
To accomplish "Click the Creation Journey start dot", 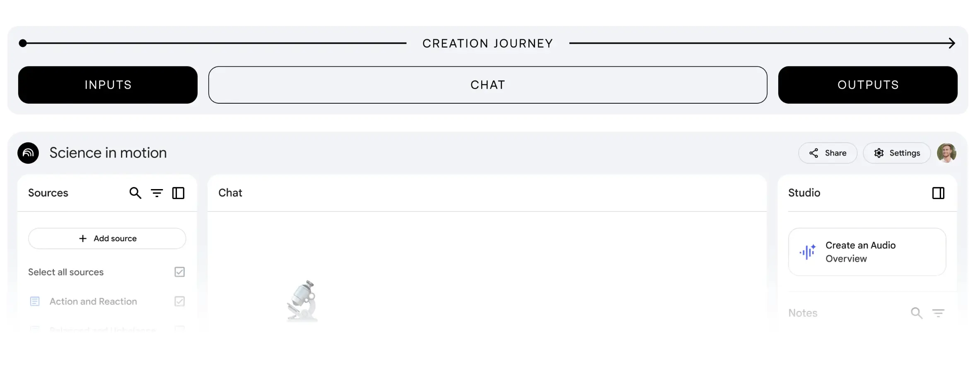I will [x=23, y=43].
